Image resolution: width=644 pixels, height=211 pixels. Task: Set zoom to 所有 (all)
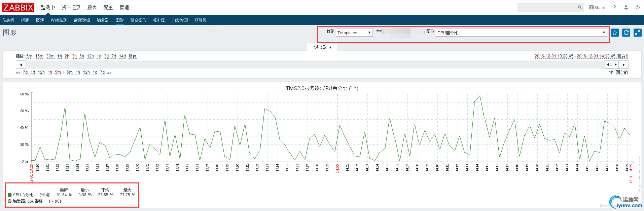(133, 56)
